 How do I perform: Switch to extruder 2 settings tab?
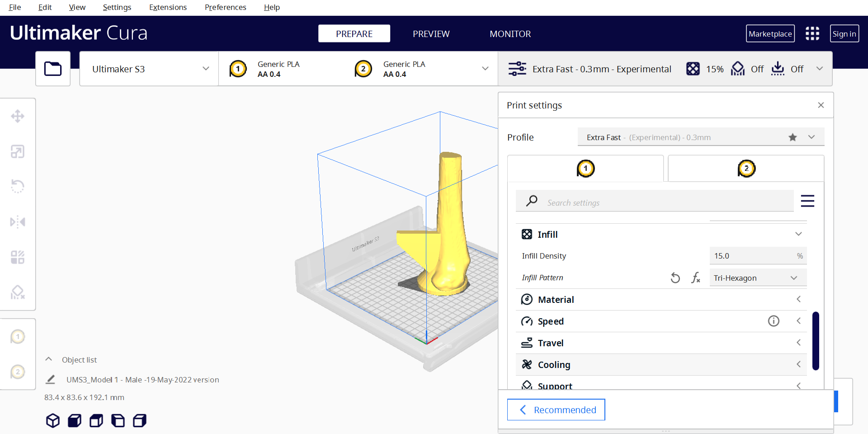pos(746,169)
